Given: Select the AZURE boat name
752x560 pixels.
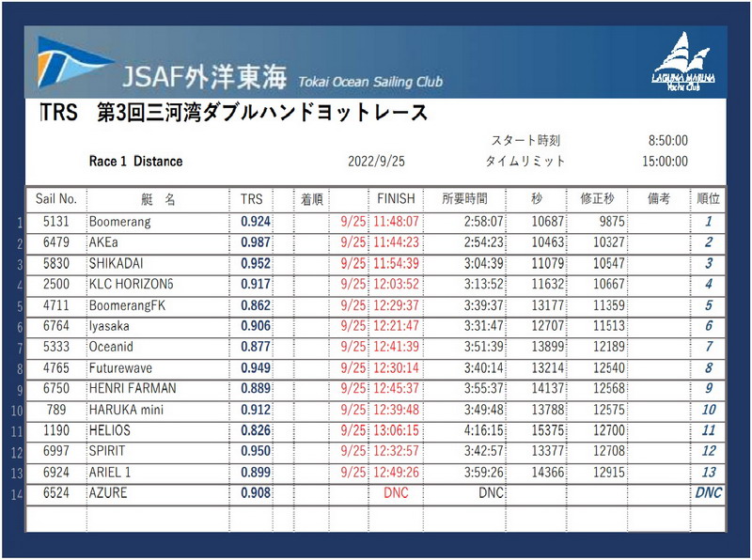Looking at the screenshot, I should coord(108,493).
